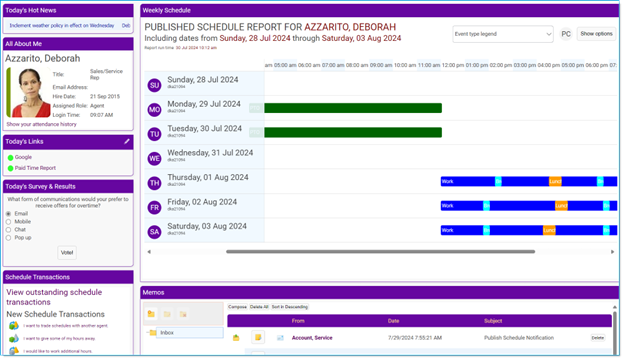Open the work additional hours link
Screen dimensions: 624x360
click(x=58, y=352)
